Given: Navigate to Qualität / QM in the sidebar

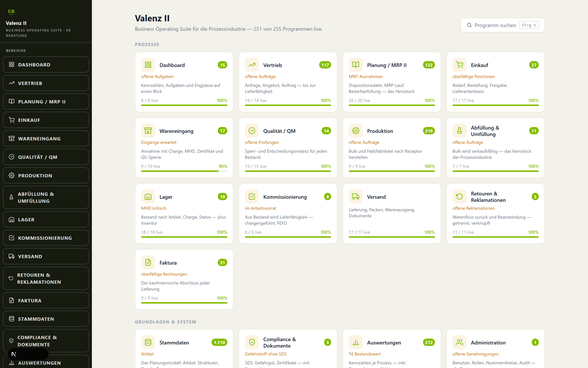Looking at the screenshot, I should point(46,157).
